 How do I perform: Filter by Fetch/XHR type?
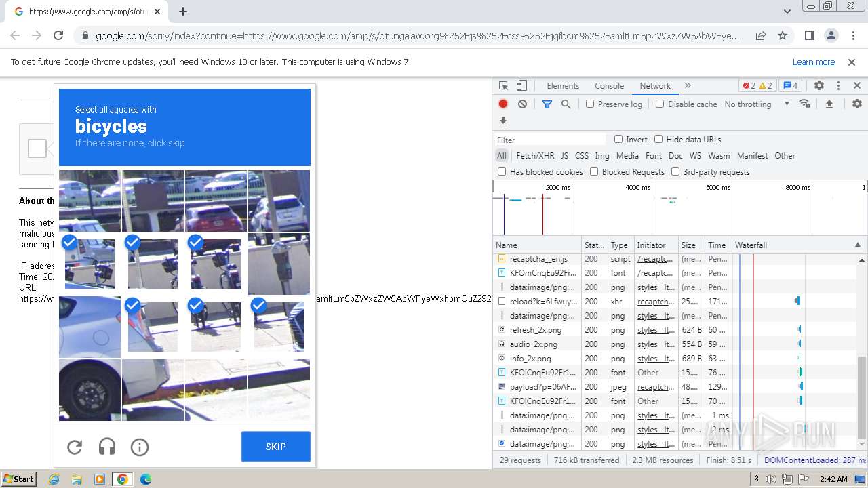point(535,156)
